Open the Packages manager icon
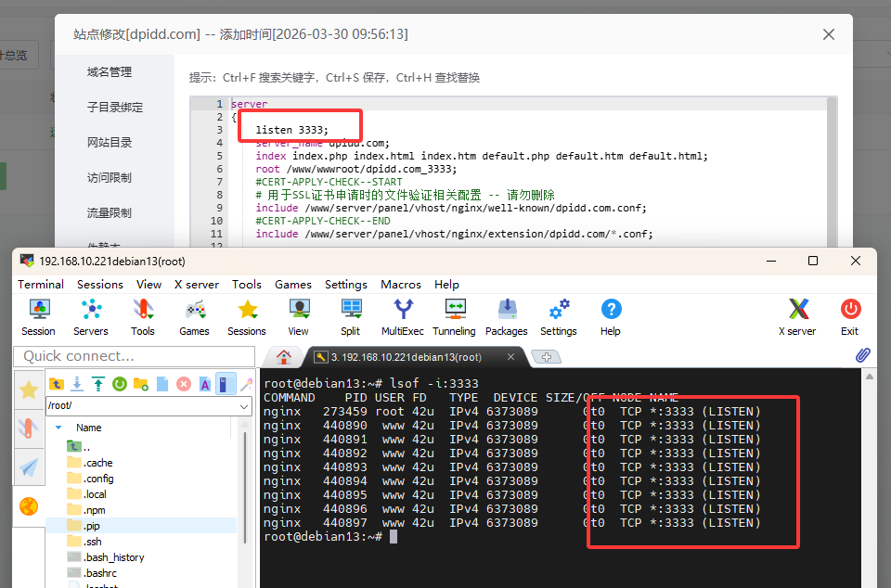 click(507, 317)
